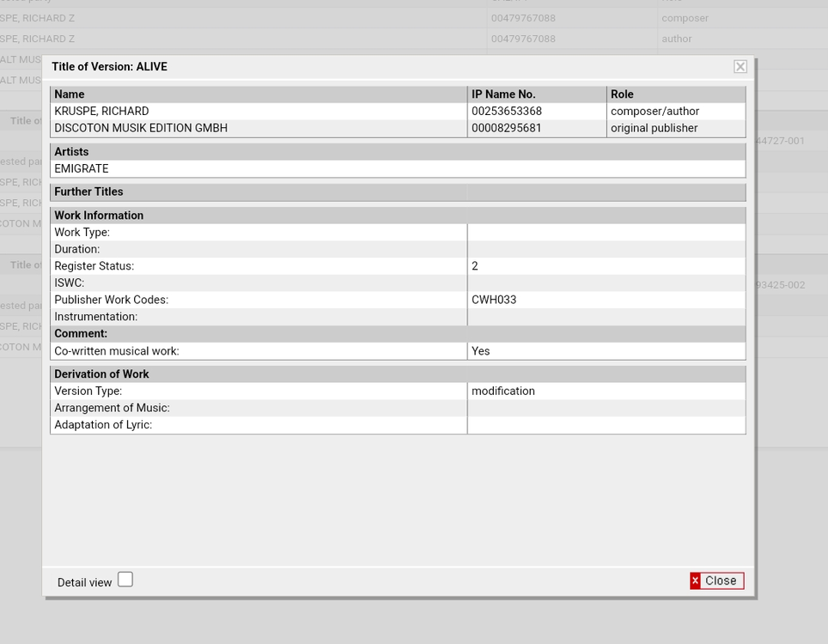
Task: Click IP number 00253653368
Action: tap(507, 112)
